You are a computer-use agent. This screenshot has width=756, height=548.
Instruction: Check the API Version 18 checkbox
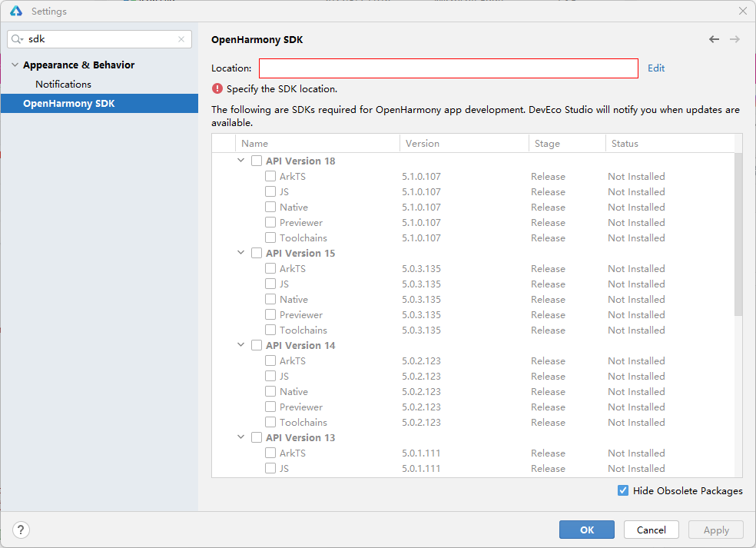(257, 161)
